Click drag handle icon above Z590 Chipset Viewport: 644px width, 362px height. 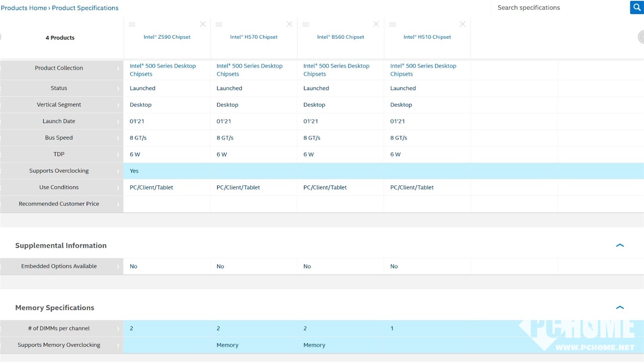(x=132, y=25)
